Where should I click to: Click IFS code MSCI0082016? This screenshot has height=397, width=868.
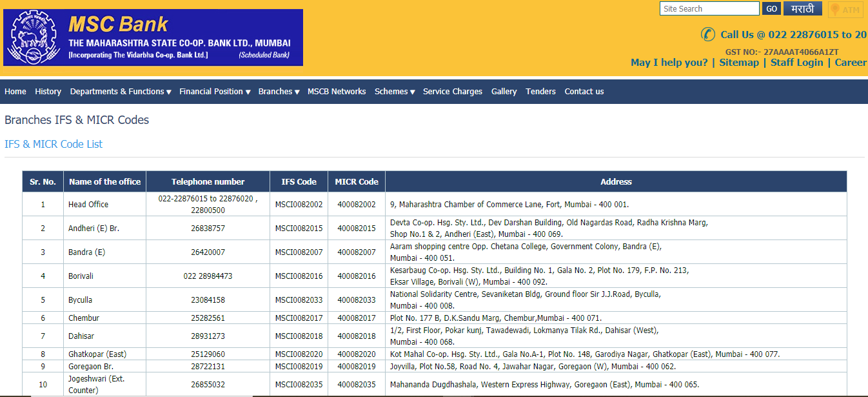tap(299, 276)
